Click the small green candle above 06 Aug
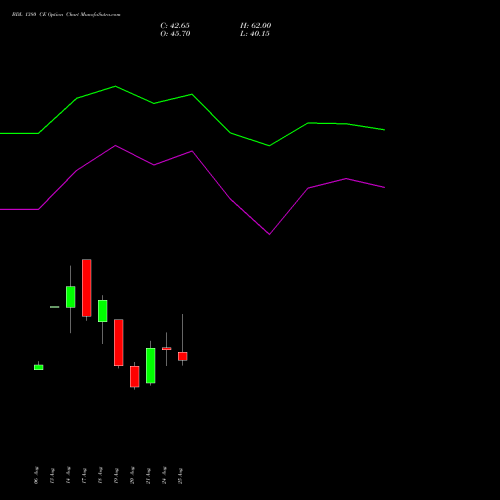500x500 pixels. coord(39,367)
